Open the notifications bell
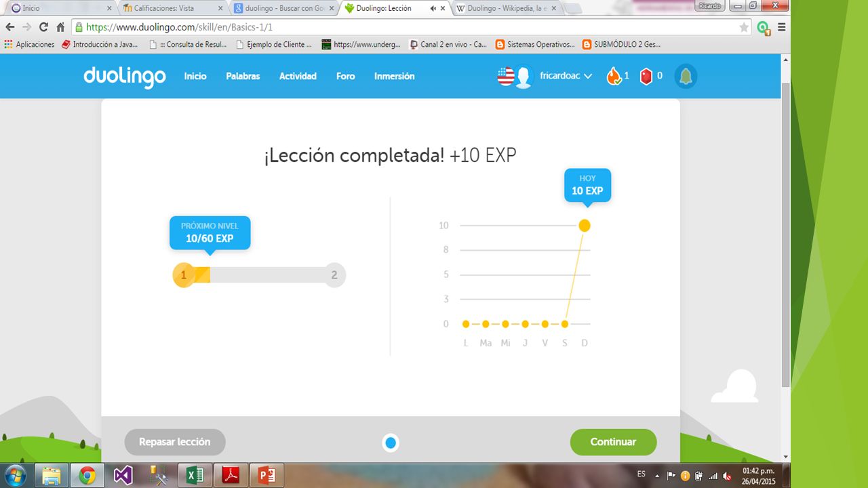 (x=686, y=76)
